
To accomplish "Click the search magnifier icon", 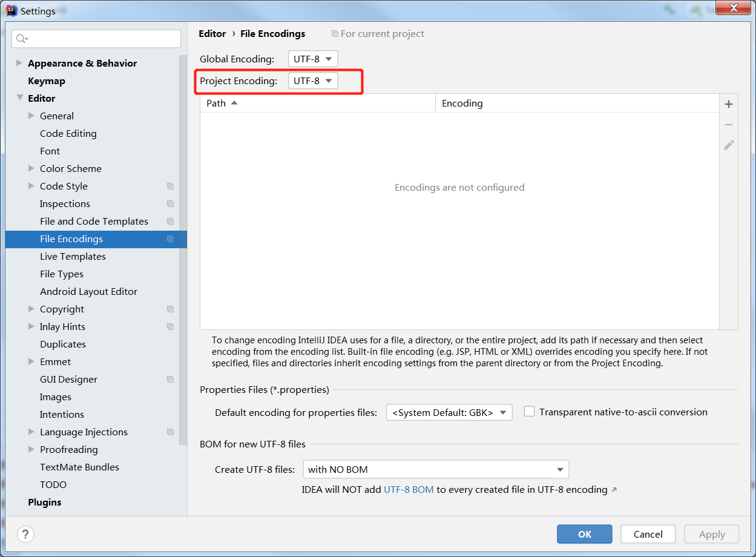I will click(21, 39).
